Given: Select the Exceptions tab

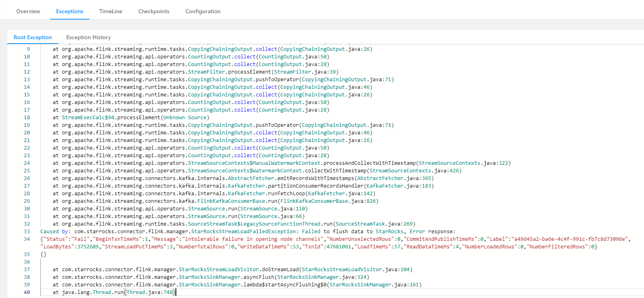Looking at the screenshot, I should pyautogui.click(x=70, y=11).
